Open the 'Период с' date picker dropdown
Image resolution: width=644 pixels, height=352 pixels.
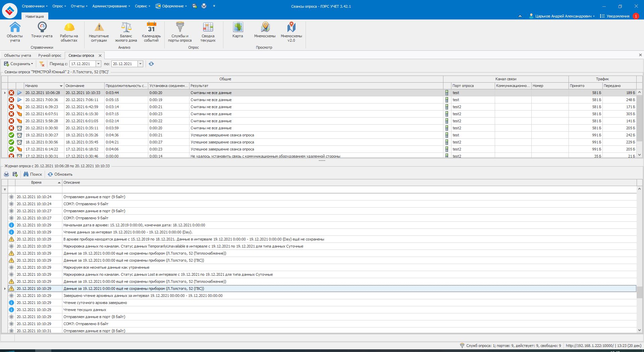(98, 64)
